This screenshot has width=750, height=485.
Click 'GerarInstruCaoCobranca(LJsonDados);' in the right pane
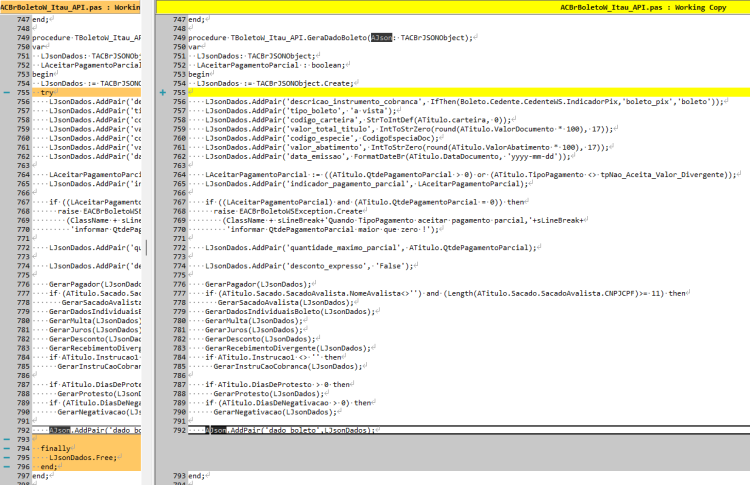point(288,366)
